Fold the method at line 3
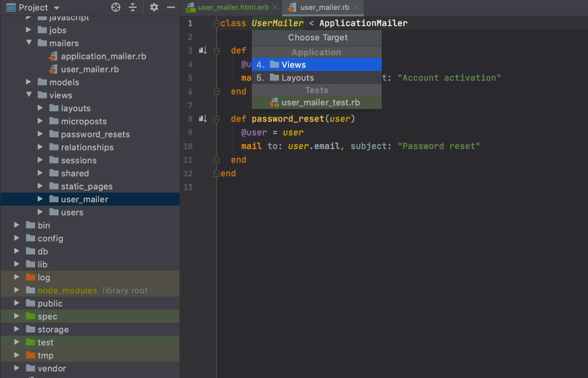Viewport: 588px width, 378px height. (x=216, y=51)
